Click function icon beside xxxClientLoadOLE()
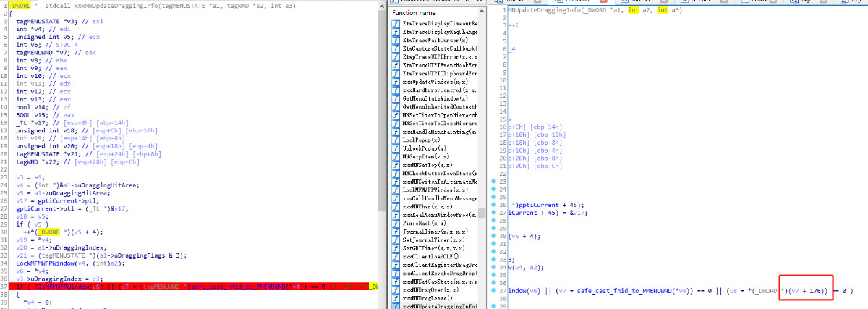The image size is (868, 309). tap(396, 256)
